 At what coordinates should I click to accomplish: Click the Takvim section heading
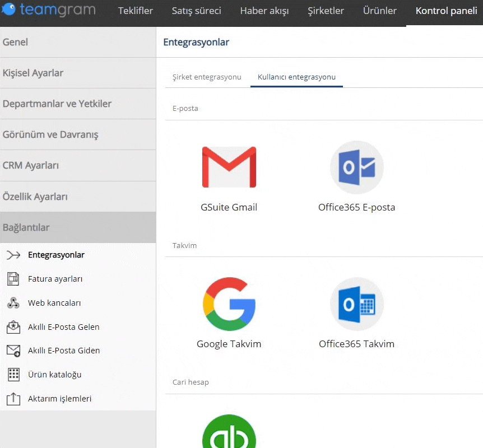(184, 245)
